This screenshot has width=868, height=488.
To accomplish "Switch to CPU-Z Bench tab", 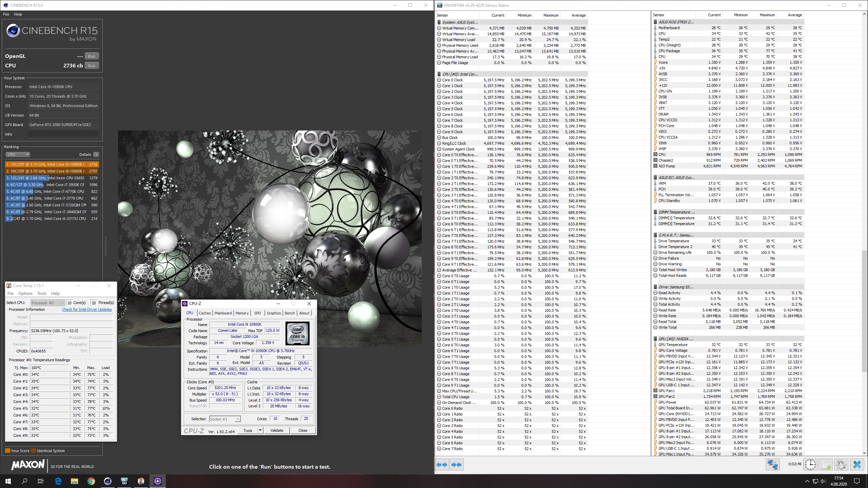I will [x=290, y=313].
